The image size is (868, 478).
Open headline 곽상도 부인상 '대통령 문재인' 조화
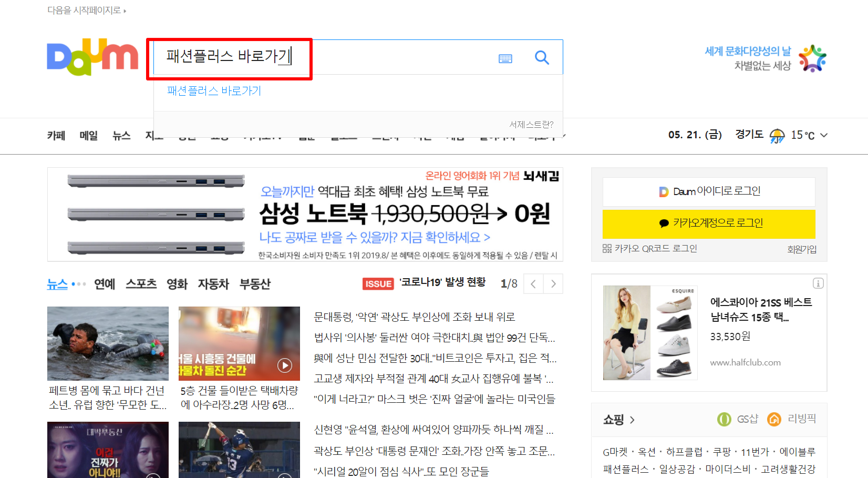(x=435, y=451)
